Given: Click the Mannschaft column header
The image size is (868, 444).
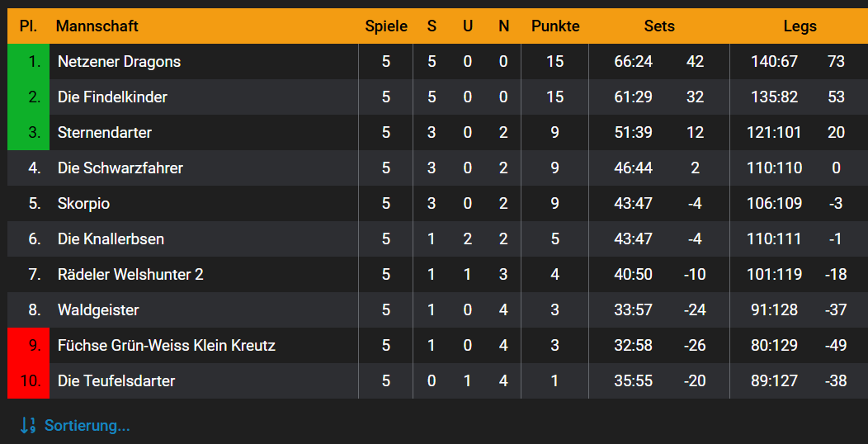Looking at the screenshot, I should click(x=97, y=26).
